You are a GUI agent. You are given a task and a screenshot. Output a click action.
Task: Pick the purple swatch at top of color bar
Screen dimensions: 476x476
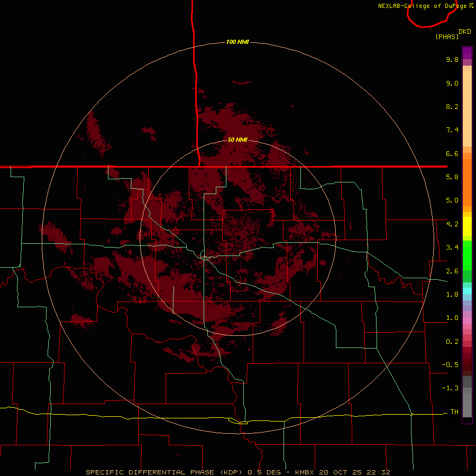click(467, 53)
